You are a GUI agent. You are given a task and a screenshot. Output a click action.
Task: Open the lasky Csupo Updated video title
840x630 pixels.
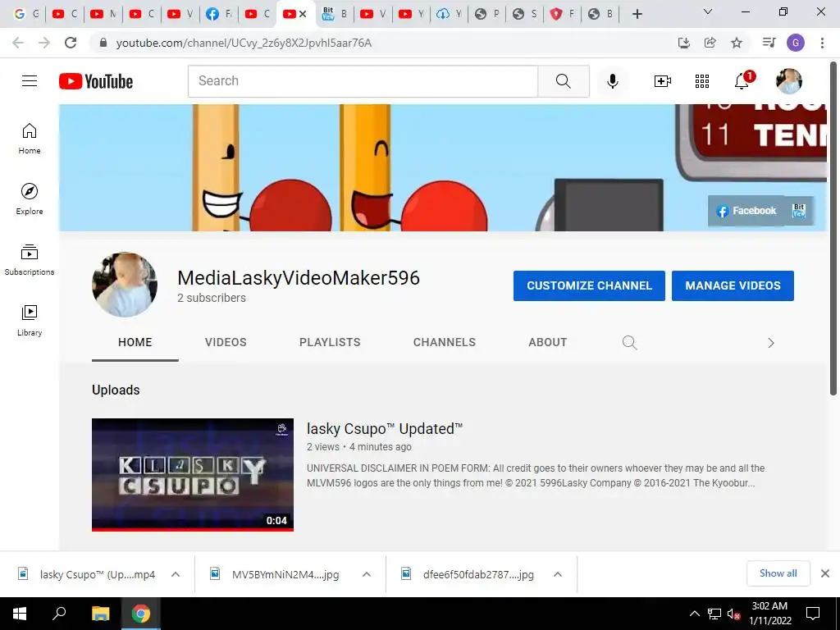click(385, 429)
